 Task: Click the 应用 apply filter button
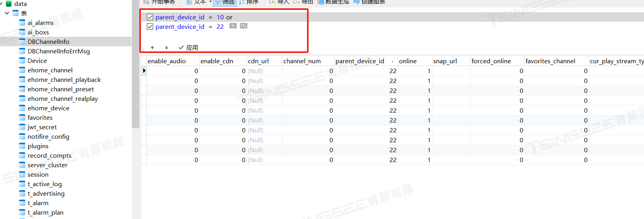tap(188, 47)
